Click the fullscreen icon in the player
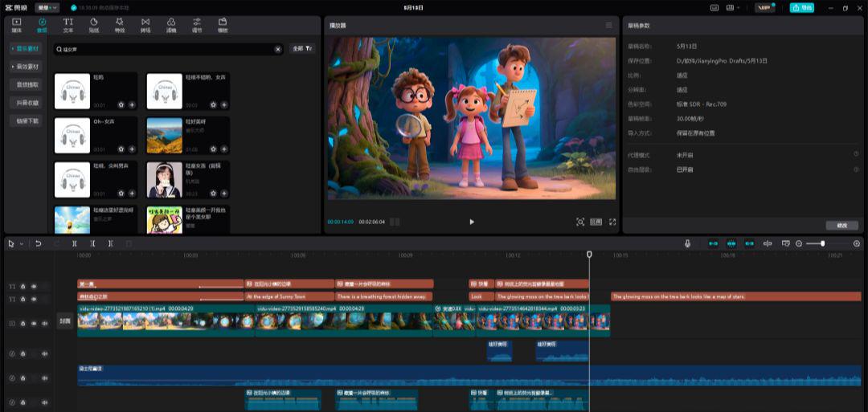 (612, 222)
